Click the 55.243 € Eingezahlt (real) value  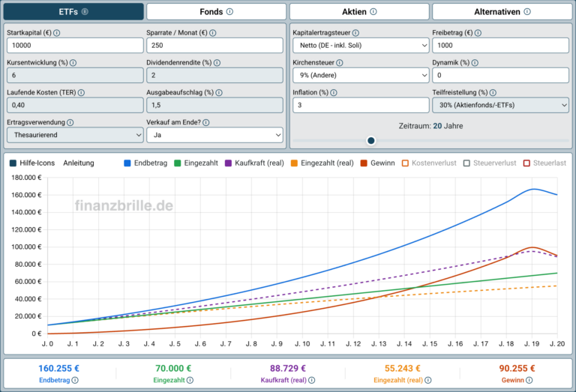pyautogui.click(x=402, y=369)
